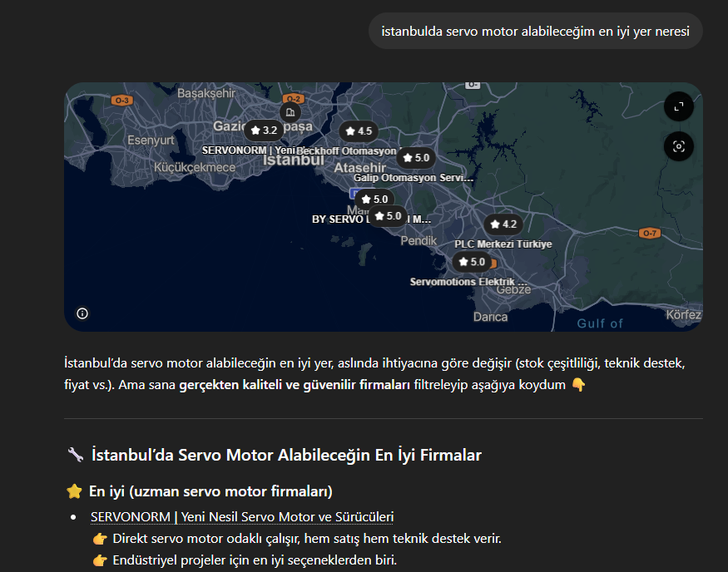Click the Servomotions Elektrik map label
Image resolution: width=728 pixels, height=572 pixels.
point(469,282)
